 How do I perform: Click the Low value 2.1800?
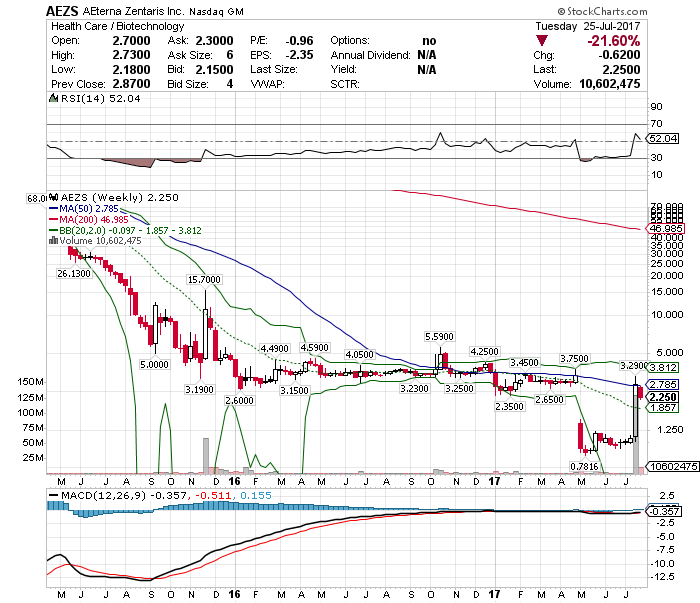click(131, 70)
